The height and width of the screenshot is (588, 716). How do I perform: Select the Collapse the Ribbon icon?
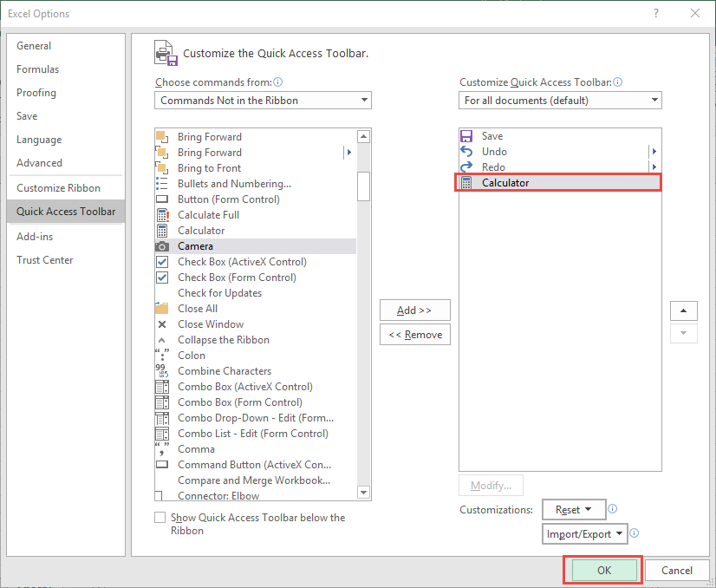tap(162, 339)
